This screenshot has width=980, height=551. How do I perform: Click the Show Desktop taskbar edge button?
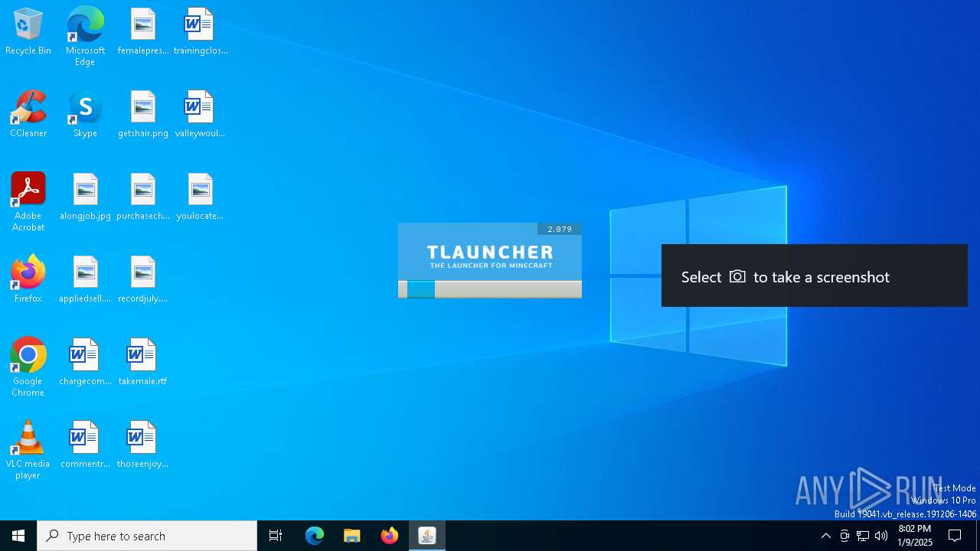pyautogui.click(x=978, y=536)
